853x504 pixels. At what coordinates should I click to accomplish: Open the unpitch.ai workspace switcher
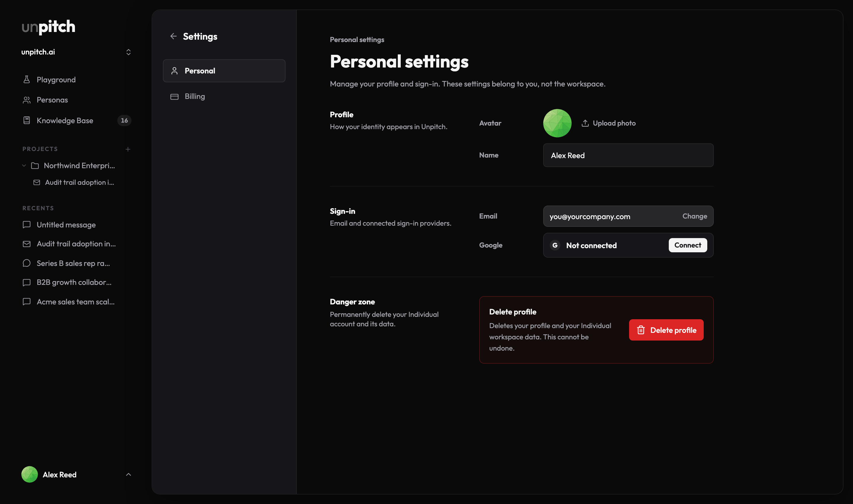tap(76, 52)
